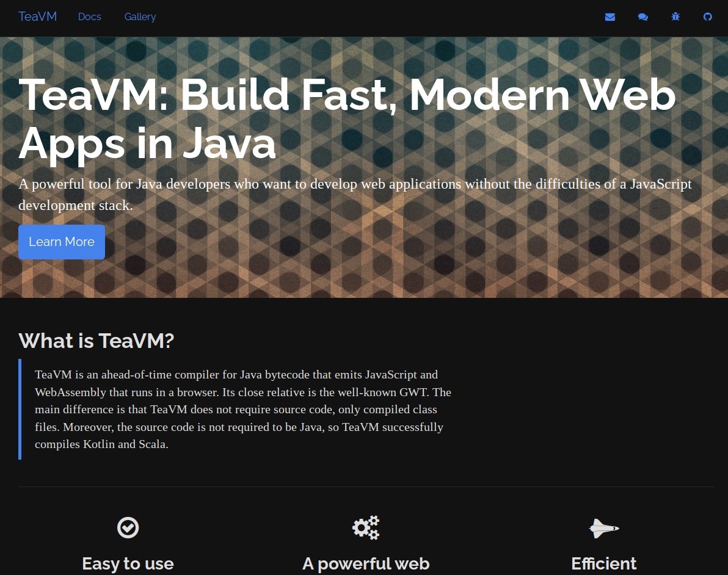Click the gears icon above A powerful web
728x575 pixels.
tap(366, 527)
